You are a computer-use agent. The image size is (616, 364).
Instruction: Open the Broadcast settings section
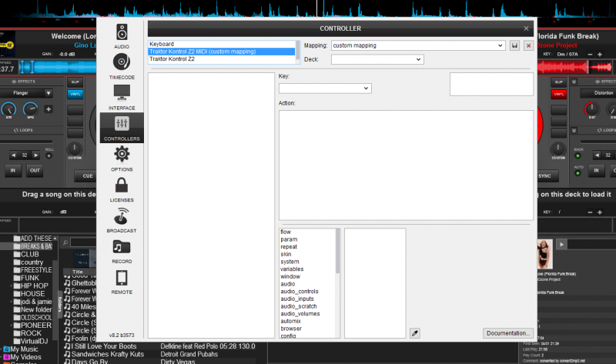(x=122, y=220)
